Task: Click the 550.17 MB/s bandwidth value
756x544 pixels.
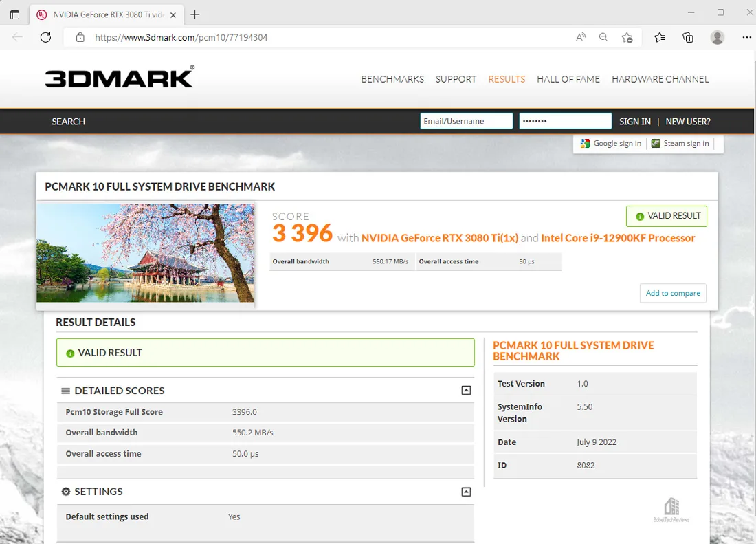Action: (x=390, y=261)
